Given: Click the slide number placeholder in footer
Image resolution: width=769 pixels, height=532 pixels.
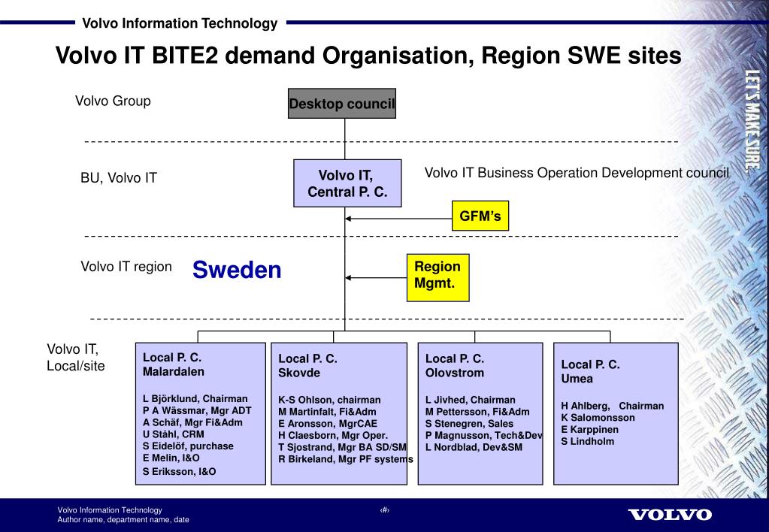Looking at the screenshot, I should coord(385,510).
